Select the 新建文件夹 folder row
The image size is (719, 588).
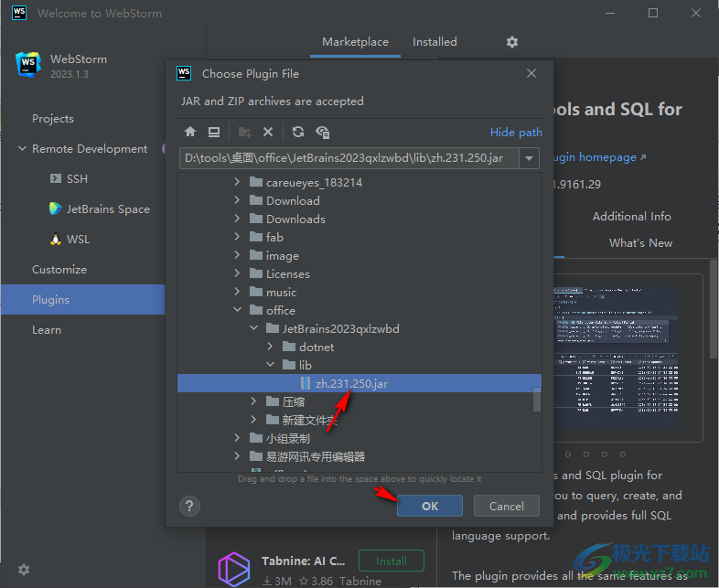pyautogui.click(x=359, y=420)
